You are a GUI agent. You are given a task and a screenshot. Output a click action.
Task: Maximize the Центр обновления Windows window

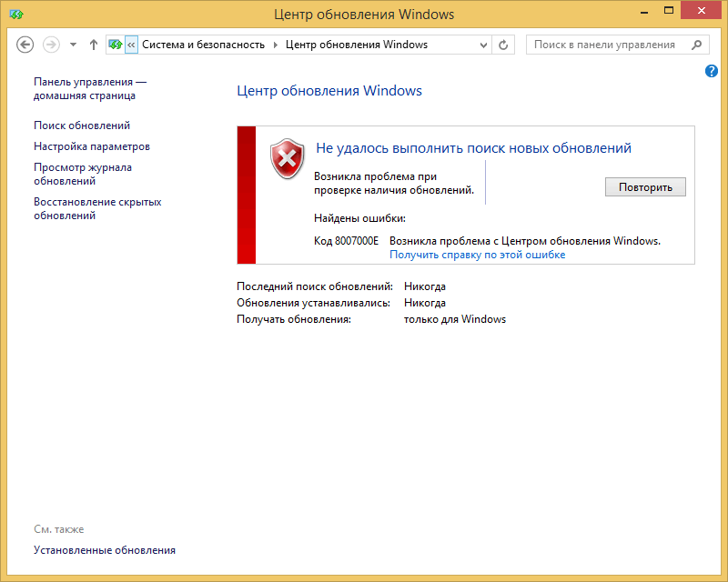[x=669, y=10]
